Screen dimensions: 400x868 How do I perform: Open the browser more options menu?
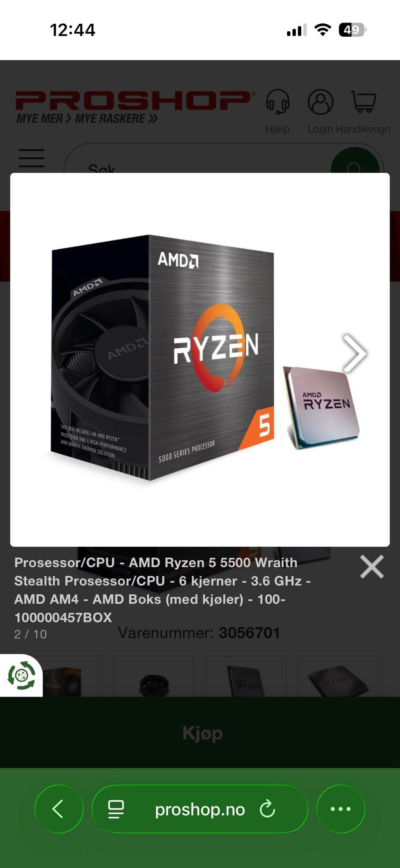point(341,809)
